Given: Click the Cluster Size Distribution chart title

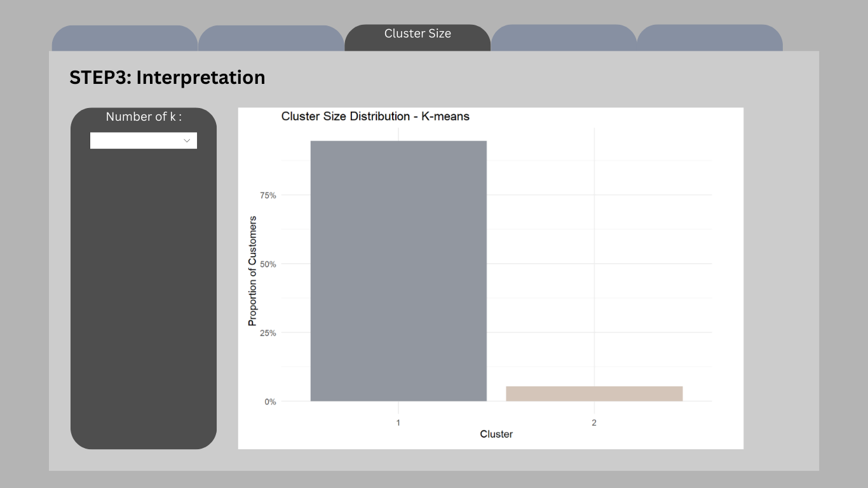Looking at the screenshot, I should click(x=375, y=116).
